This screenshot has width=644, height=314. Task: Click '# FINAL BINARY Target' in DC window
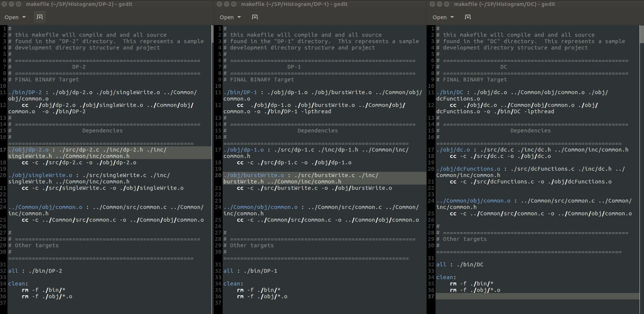pyautogui.click(x=472, y=80)
